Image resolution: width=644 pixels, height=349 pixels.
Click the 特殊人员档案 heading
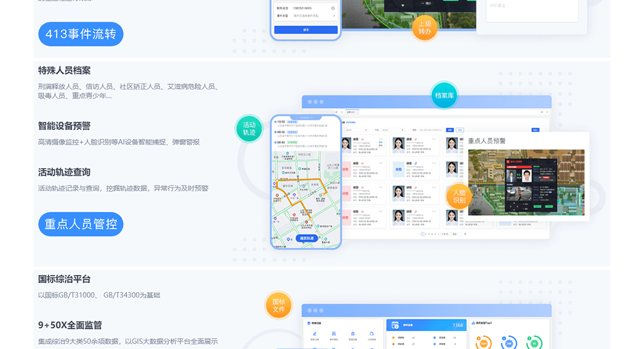tap(64, 71)
